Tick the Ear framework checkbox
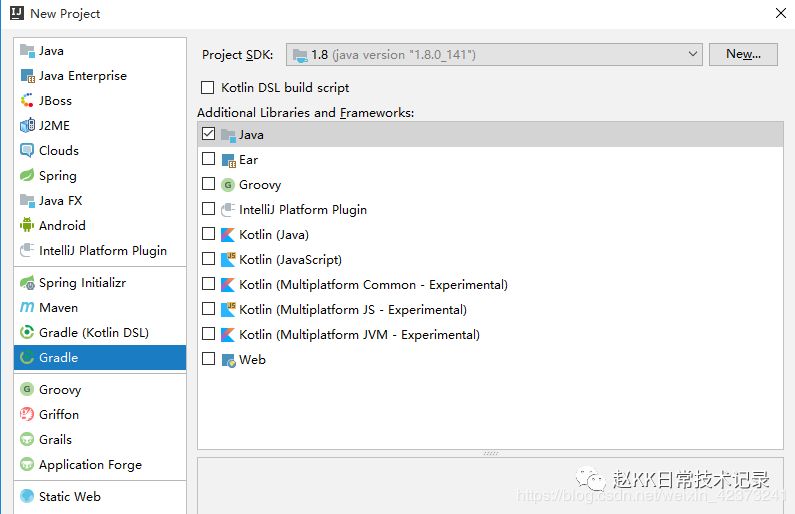 coord(208,159)
